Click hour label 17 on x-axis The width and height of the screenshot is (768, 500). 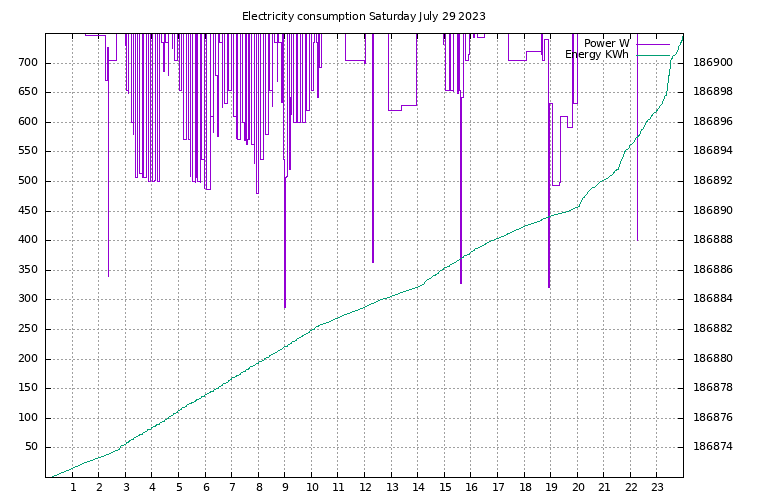coord(498,488)
